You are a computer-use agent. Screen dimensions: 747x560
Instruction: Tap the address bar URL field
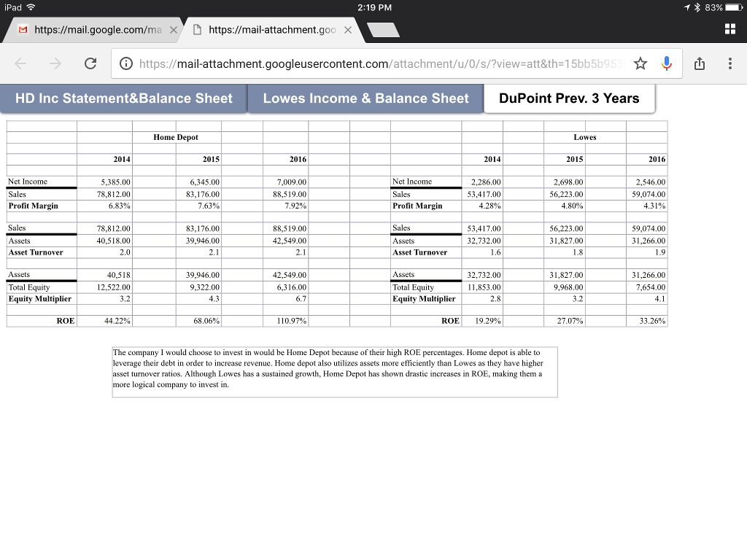click(381, 64)
